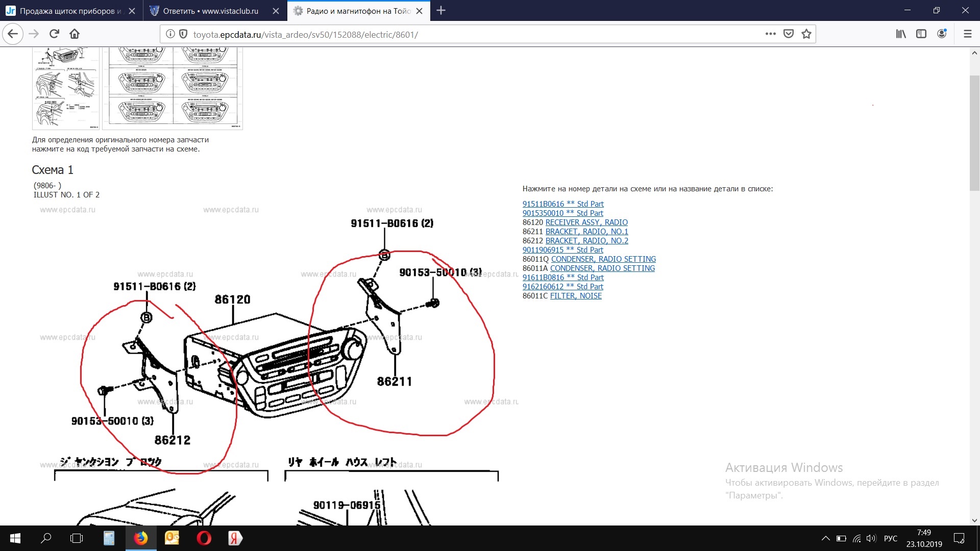Switch to the vistaclub.ru tab

(x=210, y=11)
